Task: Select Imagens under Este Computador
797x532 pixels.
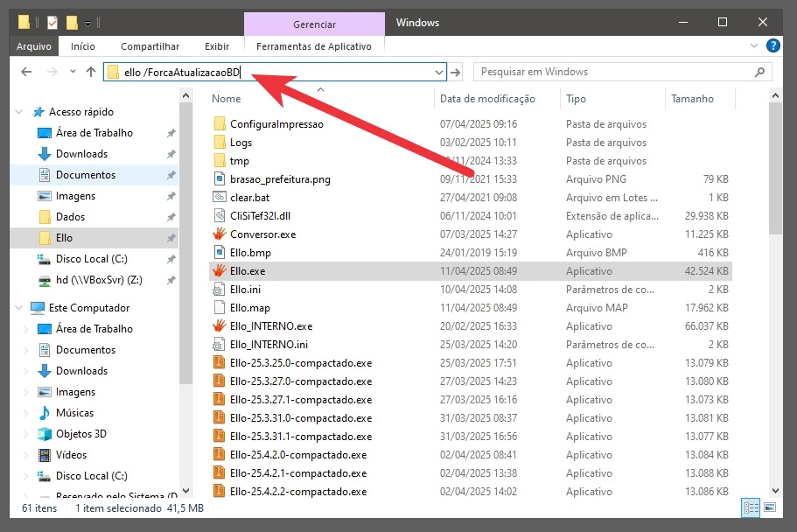Action: pos(75,392)
